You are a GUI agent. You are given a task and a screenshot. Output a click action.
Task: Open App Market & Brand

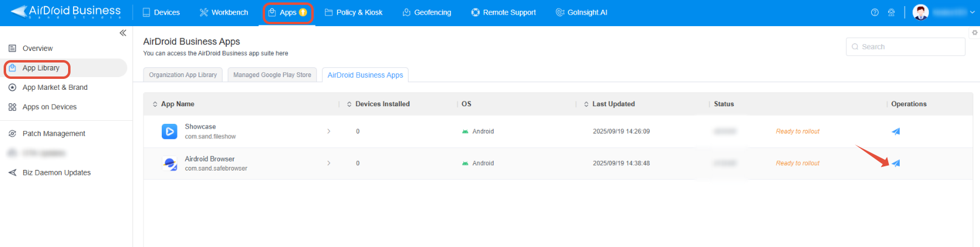coord(55,87)
